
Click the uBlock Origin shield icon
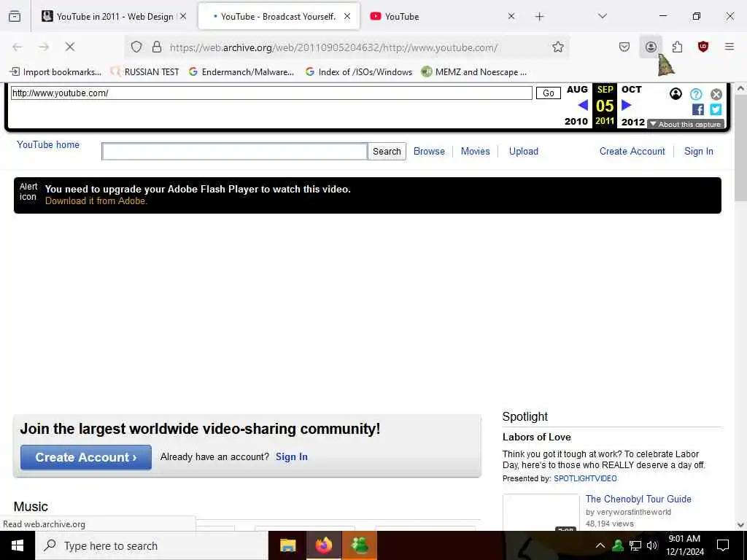click(x=703, y=47)
